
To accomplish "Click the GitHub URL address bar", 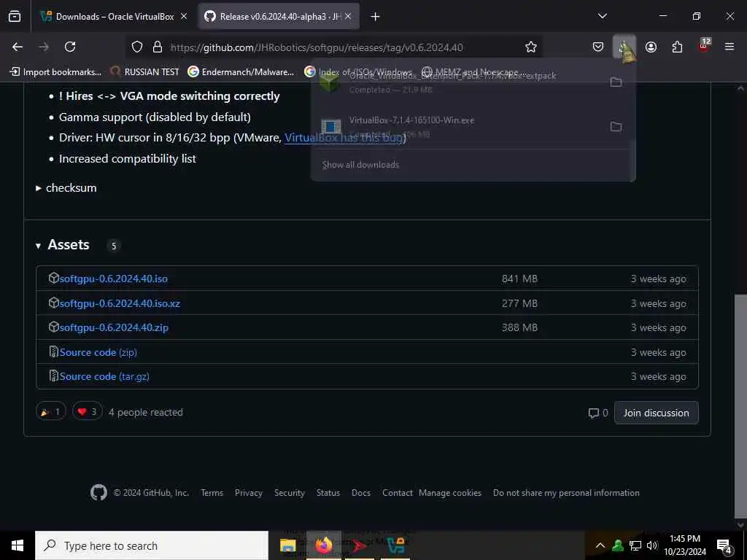I will coord(333,47).
